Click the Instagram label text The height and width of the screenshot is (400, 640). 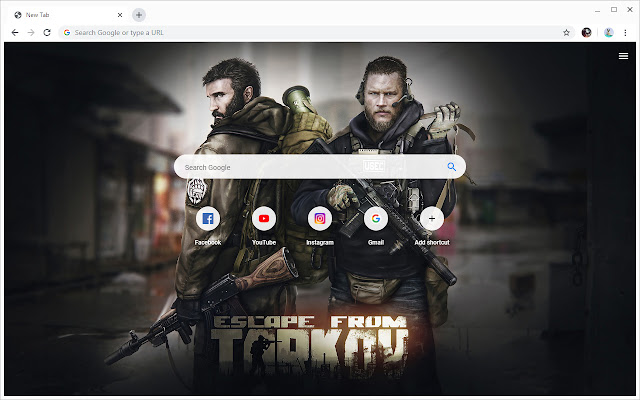pos(320,242)
